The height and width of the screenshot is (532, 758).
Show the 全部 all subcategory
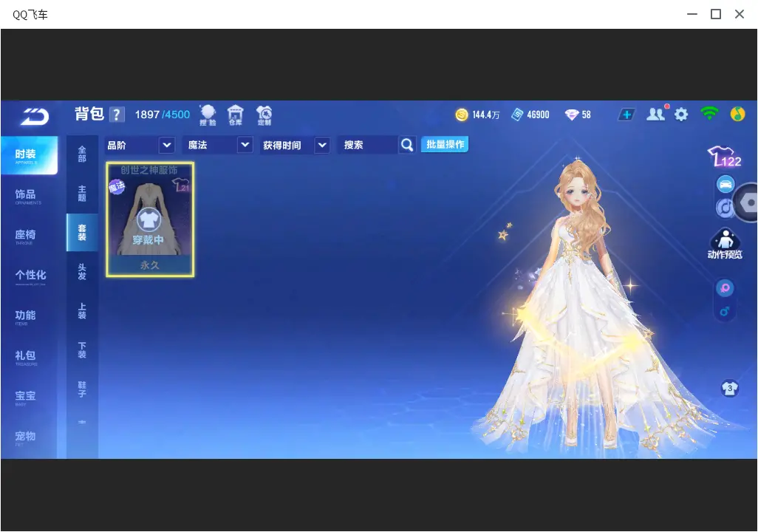click(x=82, y=154)
